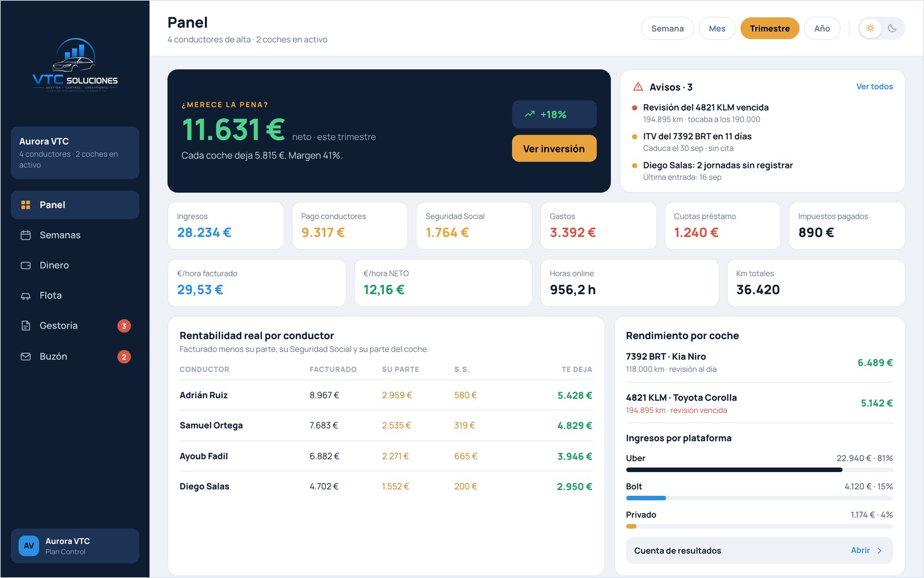Image resolution: width=924 pixels, height=578 pixels.
Task: Select the Semana period filter
Action: tap(667, 28)
